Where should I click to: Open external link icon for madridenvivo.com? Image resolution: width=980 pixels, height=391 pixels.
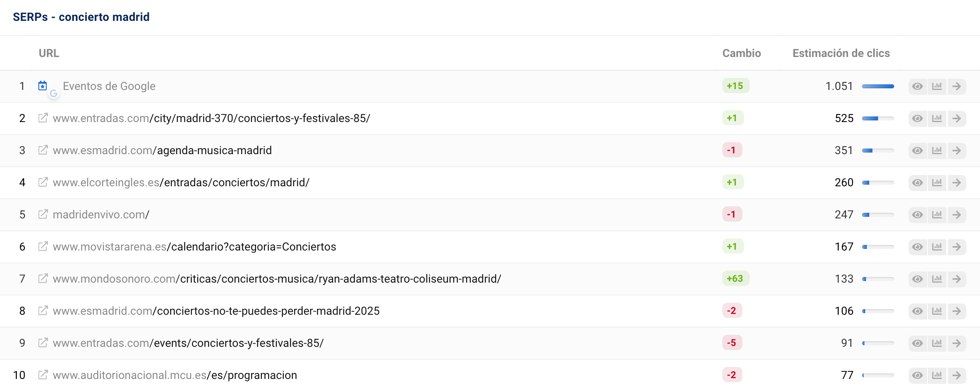(43, 214)
